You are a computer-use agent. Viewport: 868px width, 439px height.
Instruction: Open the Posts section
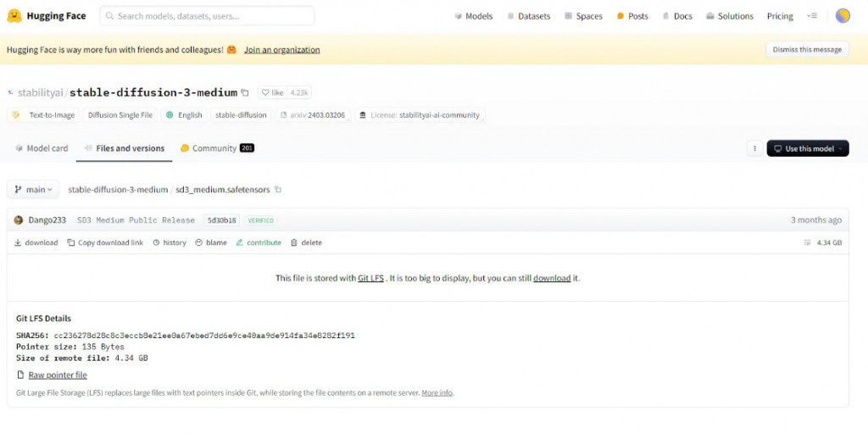tap(632, 16)
